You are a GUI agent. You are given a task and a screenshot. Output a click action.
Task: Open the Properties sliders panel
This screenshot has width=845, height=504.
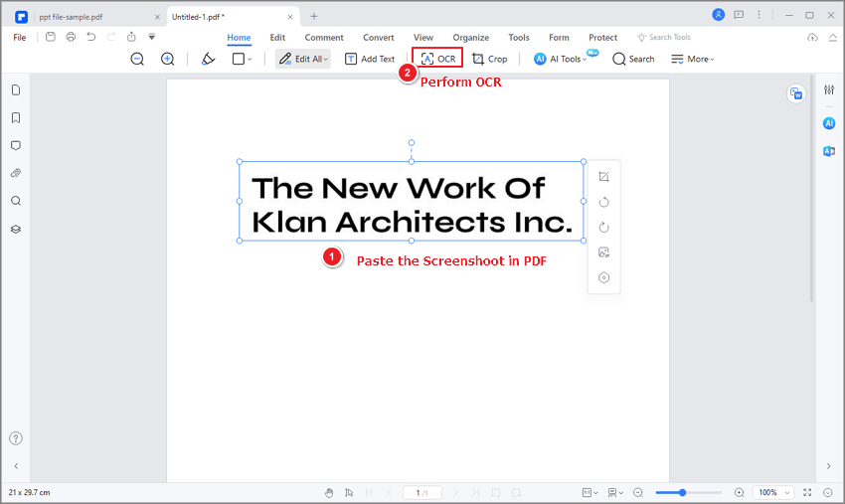[x=829, y=90]
